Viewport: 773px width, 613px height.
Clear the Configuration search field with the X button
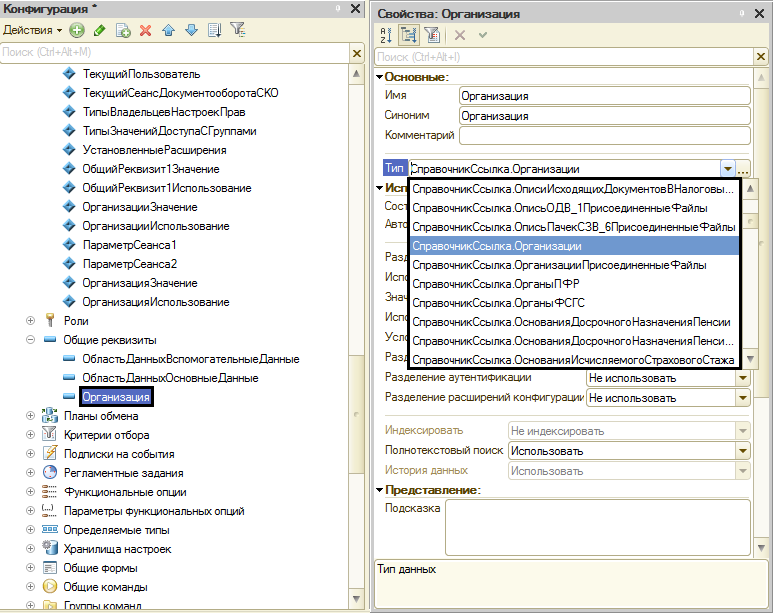[353, 51]
